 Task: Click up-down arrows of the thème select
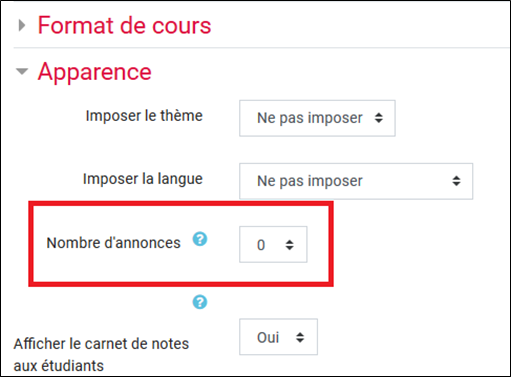pyautogui.click(x=379, y=118)
